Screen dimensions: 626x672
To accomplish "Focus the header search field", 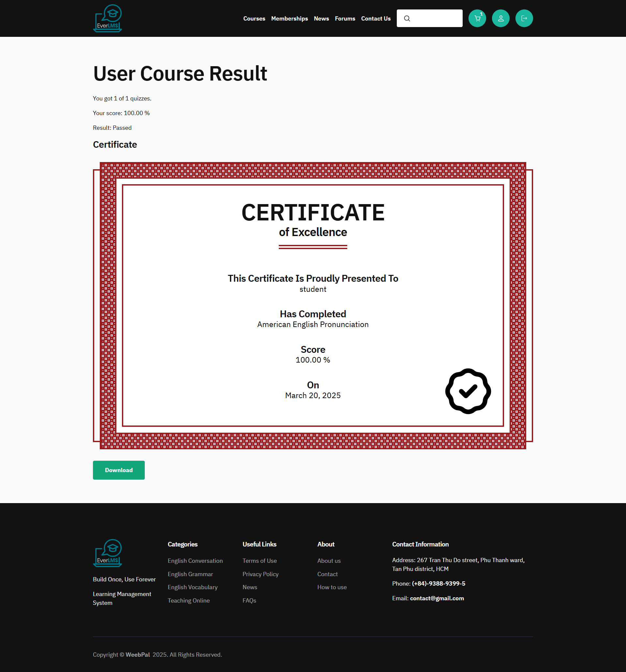I will click(436, 18).
